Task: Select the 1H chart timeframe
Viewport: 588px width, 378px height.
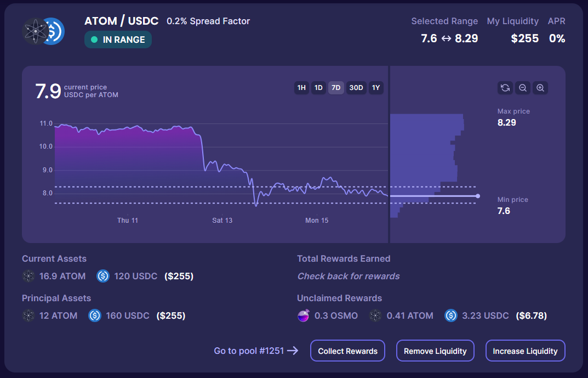Action: (x=301, y=88)
